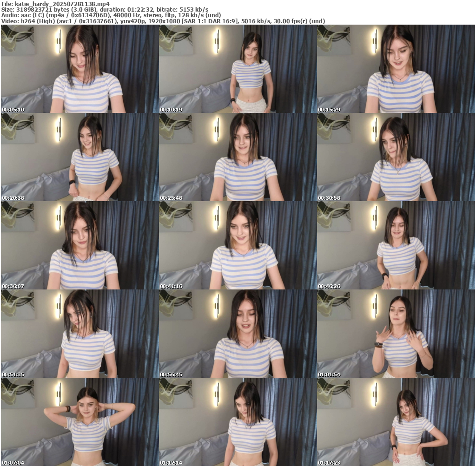Click the thumbnail timestamped 00:05:10
The image size is (476, 466).
(79, 69)
